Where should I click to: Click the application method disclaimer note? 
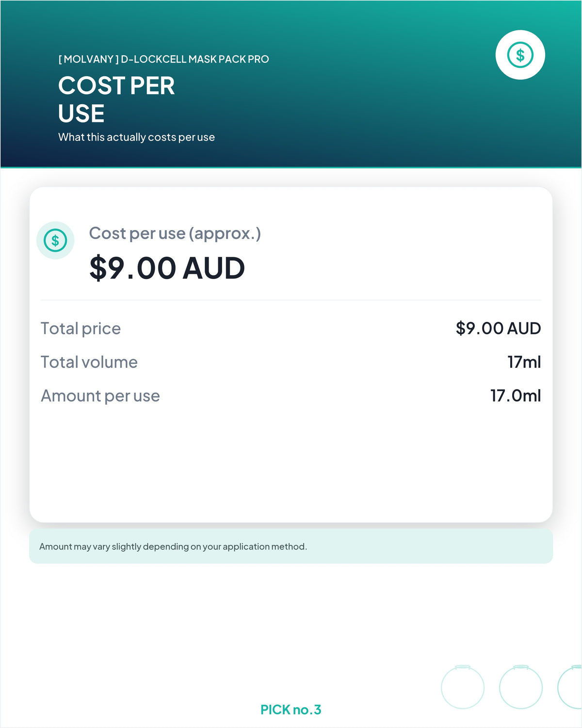coord(291,546)
